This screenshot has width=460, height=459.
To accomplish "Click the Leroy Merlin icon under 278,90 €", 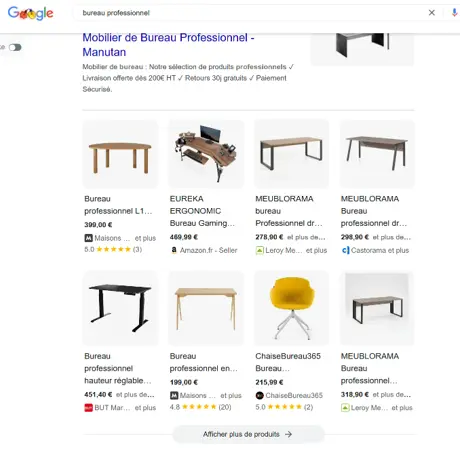I will tap(260, 250).
